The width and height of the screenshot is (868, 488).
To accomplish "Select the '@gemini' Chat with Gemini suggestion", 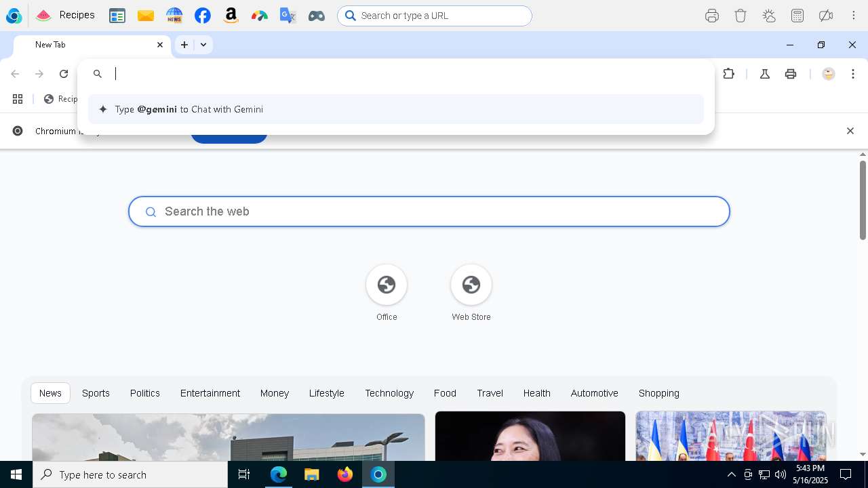I will pos(396,109).
